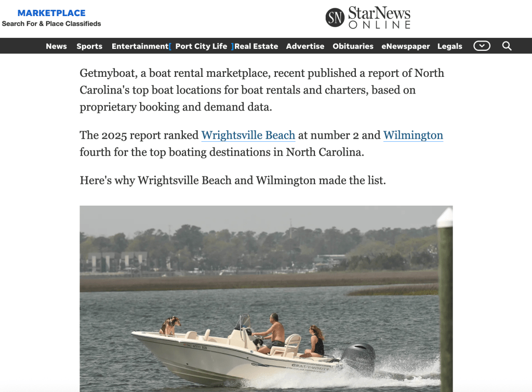
Task: Open the eNewspaper link
Action: coord(405,46)
